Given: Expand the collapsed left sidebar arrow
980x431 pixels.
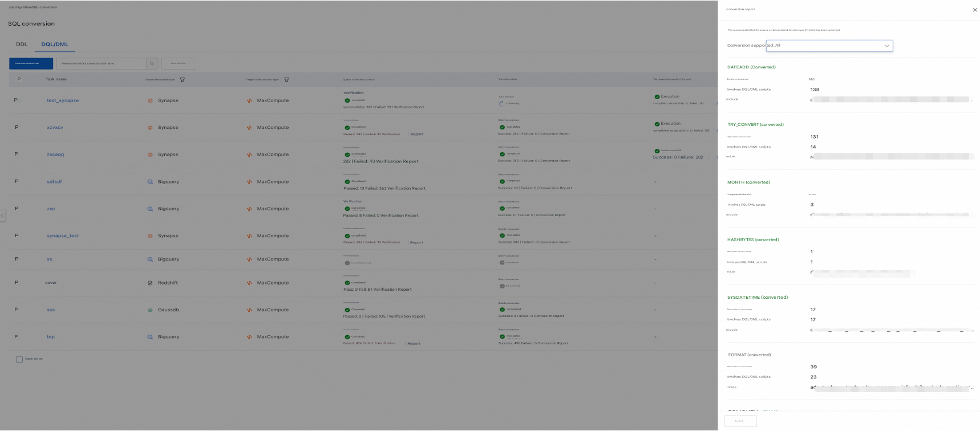Looking at the screenshot, I should [3, 215].
